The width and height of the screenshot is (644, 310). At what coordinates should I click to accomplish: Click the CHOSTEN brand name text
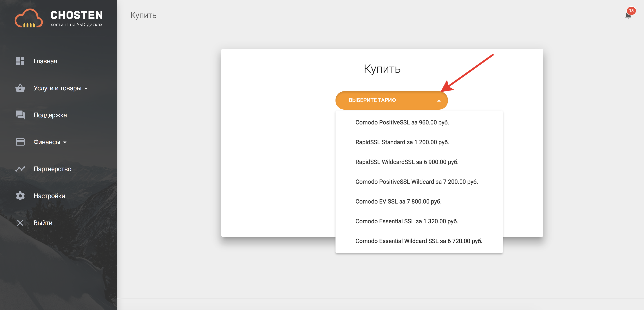[76, 15]
